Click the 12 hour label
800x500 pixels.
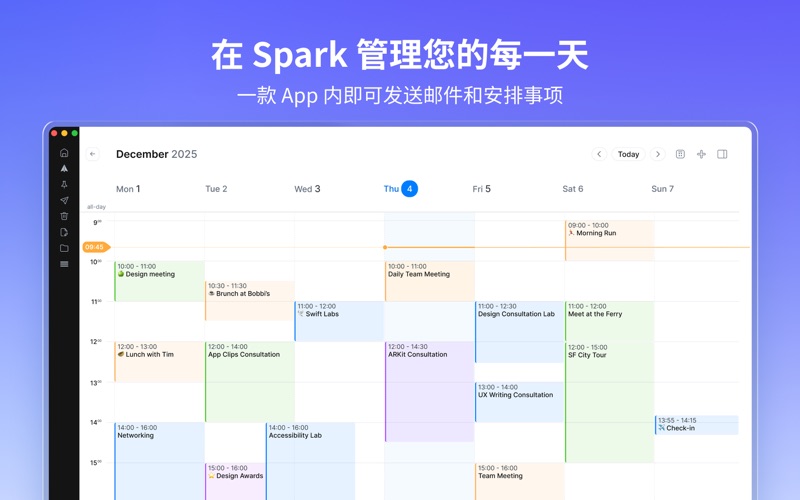click(x=96, y=342)
